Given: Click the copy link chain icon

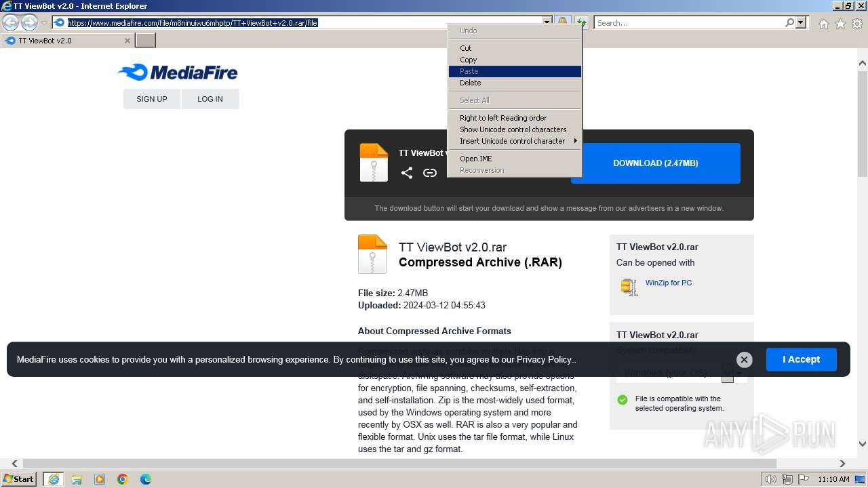Looking at the screenshot, I should pos(430,173).
